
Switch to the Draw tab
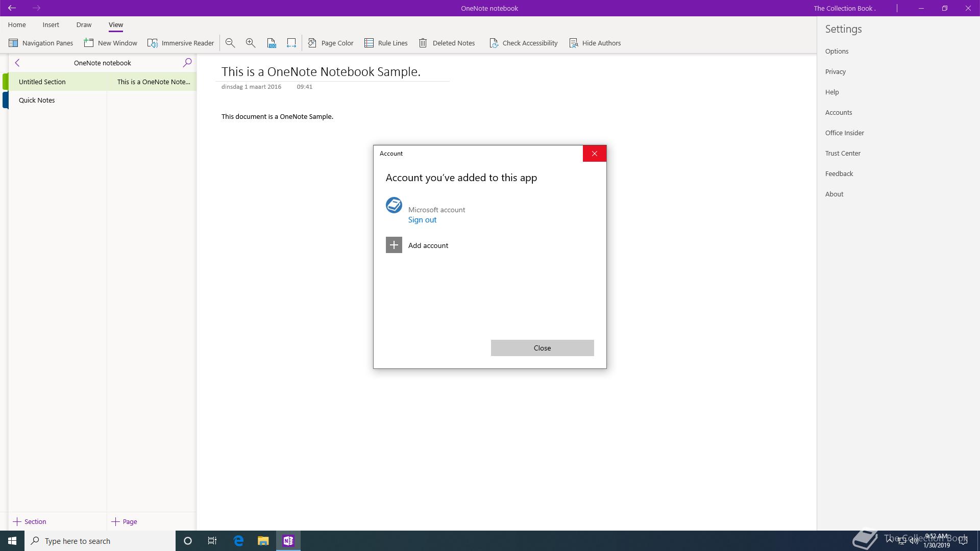tap(84, 24)
